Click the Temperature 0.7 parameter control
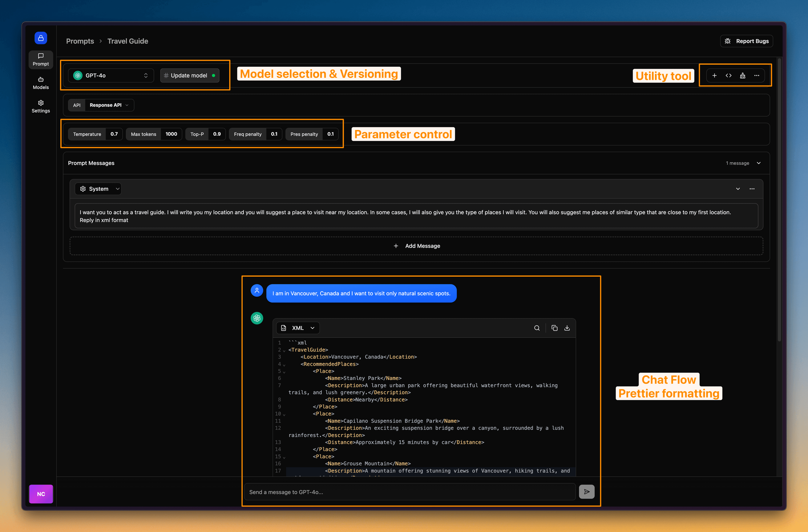The width and height of the screenshot is (808, 532). pyautogui.click(x=95, y=134)
